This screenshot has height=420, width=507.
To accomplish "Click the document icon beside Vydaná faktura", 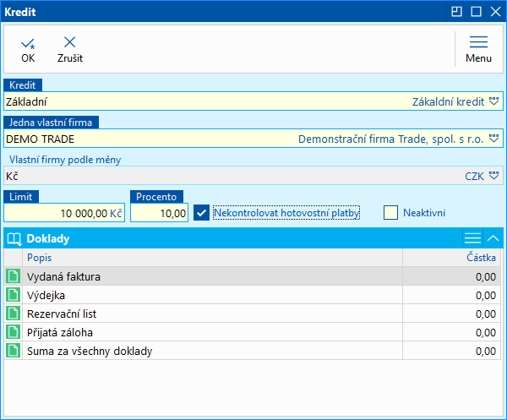I will 14,276.
